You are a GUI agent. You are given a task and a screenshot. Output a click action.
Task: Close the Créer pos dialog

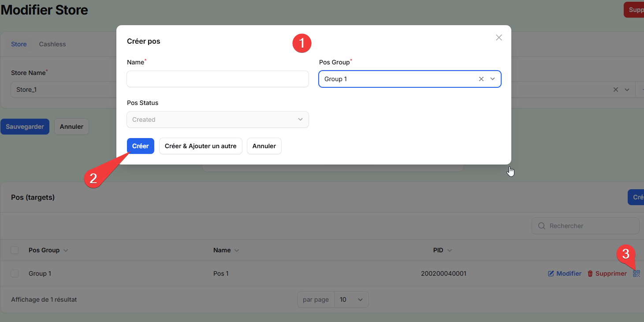(x=499, y=37)
